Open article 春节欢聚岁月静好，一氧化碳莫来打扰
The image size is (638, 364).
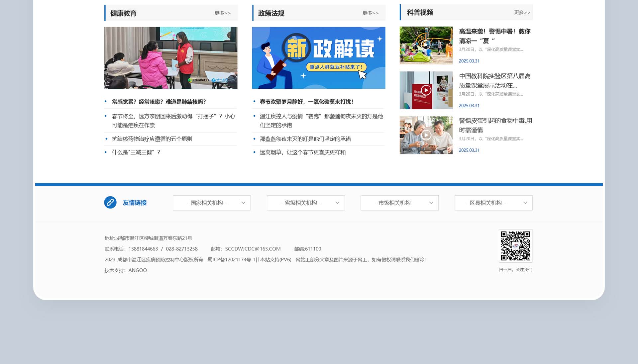(306, 102)
